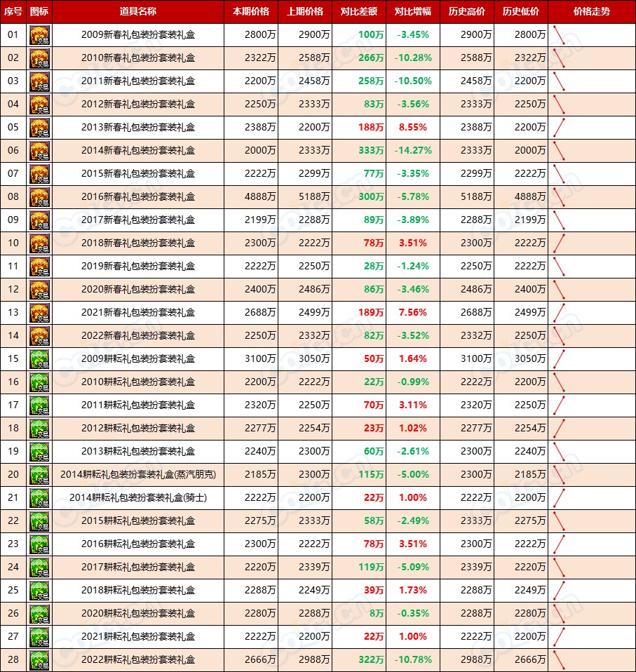636x672 pixels.
Task: Click the item icon in row 05
Action: pyautogui.click(x=39, y=128)
